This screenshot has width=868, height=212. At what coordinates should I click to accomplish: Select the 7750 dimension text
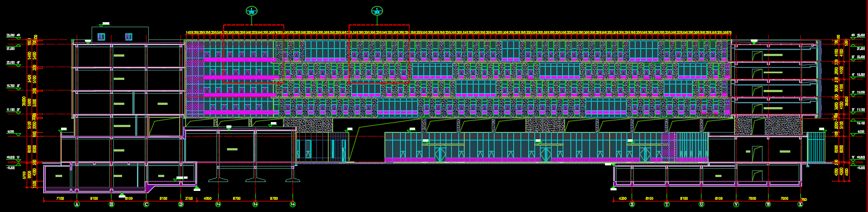point(60,198)
